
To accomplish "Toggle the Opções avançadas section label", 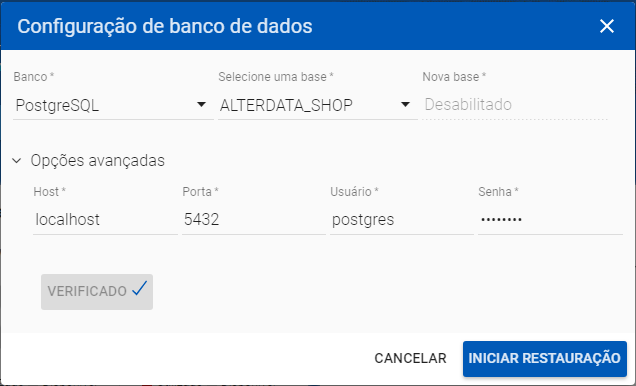I will point(98,161).
